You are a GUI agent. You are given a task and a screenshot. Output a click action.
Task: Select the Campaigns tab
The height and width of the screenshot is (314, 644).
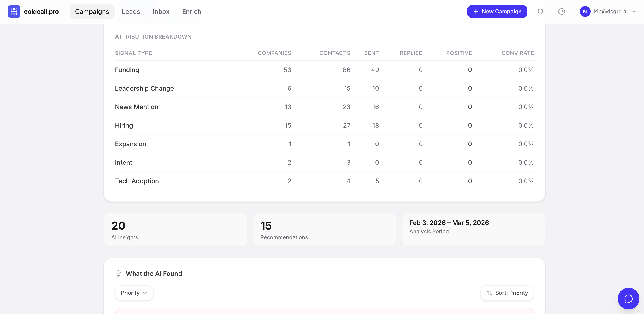click(92, 12)
